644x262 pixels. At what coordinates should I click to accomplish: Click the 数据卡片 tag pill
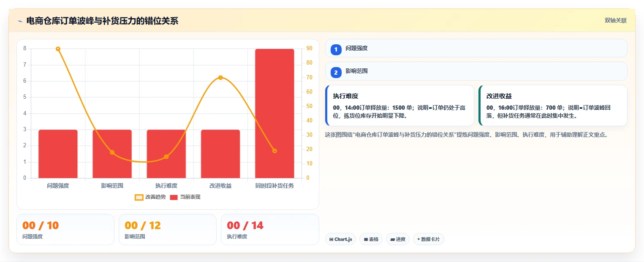tap(428, 239)
